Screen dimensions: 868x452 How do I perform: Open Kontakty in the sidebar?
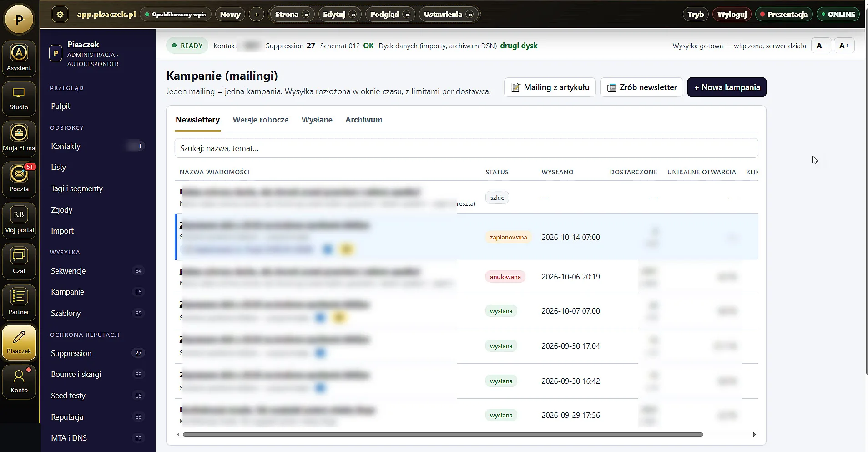pos(98,146)
